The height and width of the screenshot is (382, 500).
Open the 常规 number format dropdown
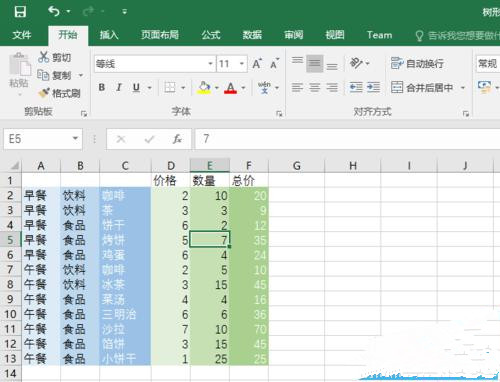pos(488,63)
